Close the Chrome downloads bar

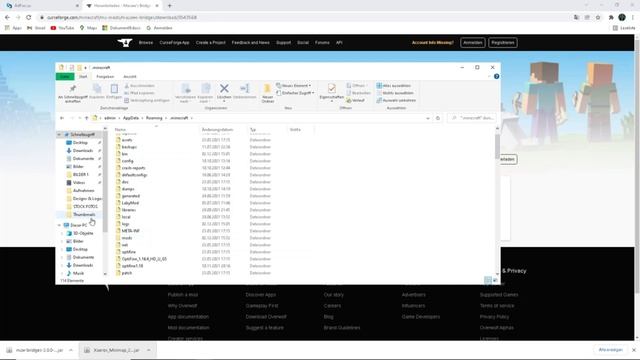click(633, 350)
